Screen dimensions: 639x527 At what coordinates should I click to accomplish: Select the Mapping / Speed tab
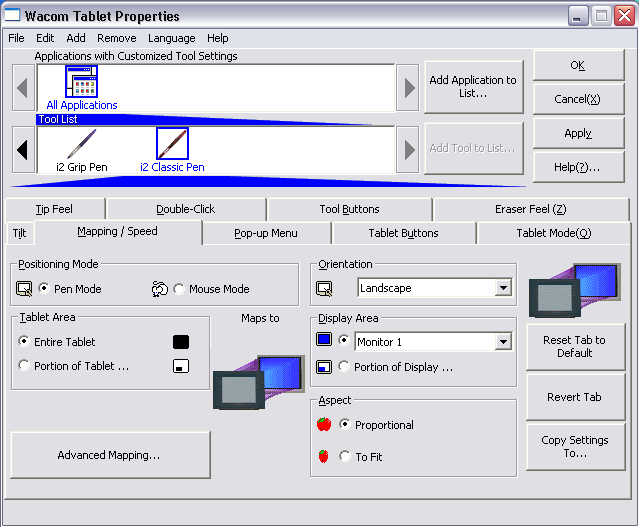(118, 232)
